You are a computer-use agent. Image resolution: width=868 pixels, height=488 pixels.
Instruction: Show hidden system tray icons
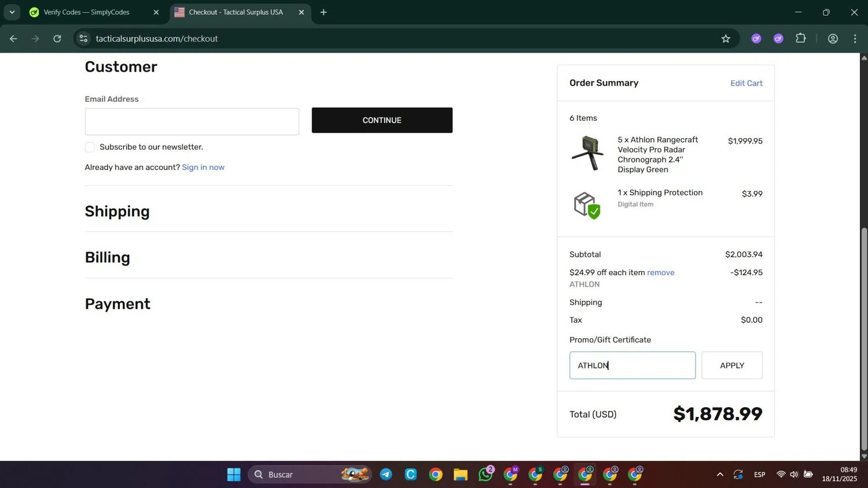click(720, 475)
